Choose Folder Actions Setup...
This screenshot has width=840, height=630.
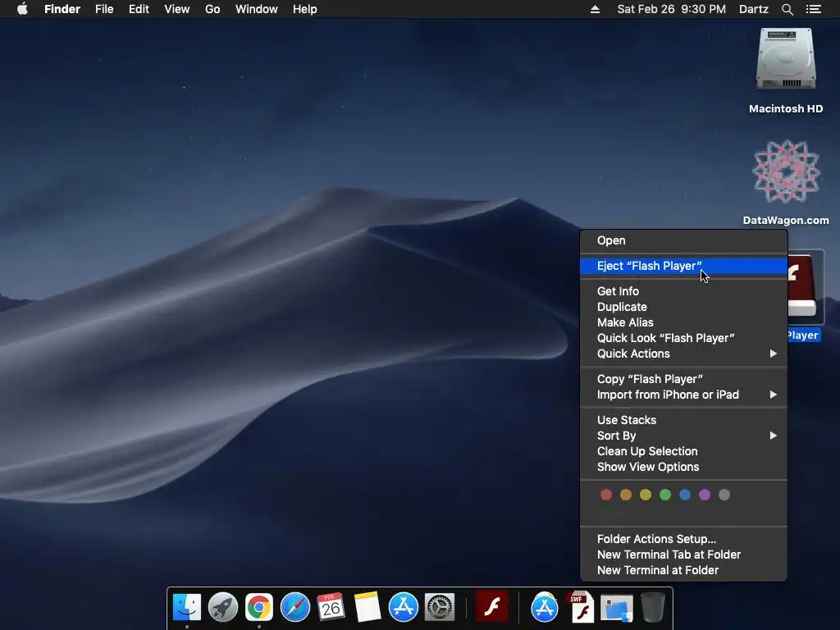683,539
